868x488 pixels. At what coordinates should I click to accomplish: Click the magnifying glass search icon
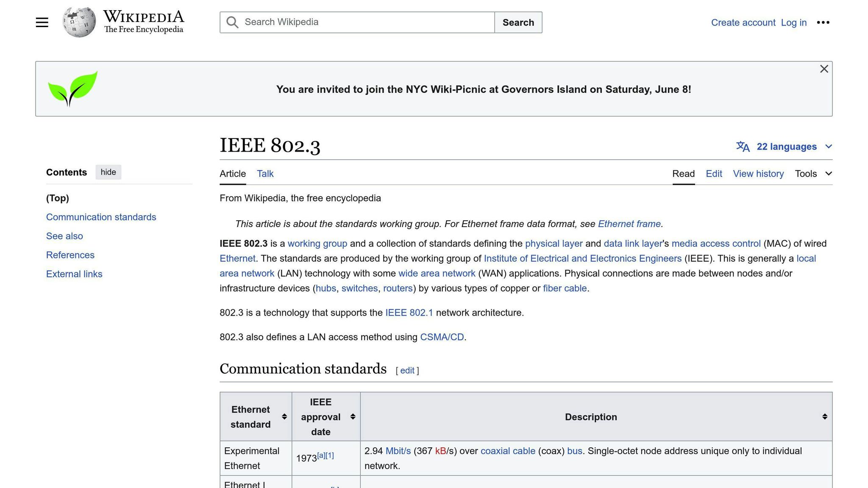coord(232,22)
